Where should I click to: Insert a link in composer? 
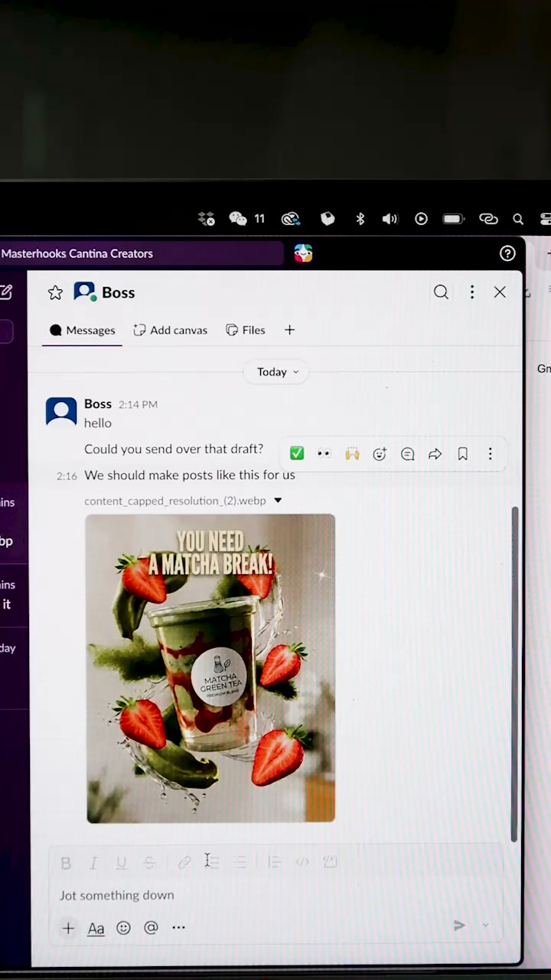click(184, 863)
